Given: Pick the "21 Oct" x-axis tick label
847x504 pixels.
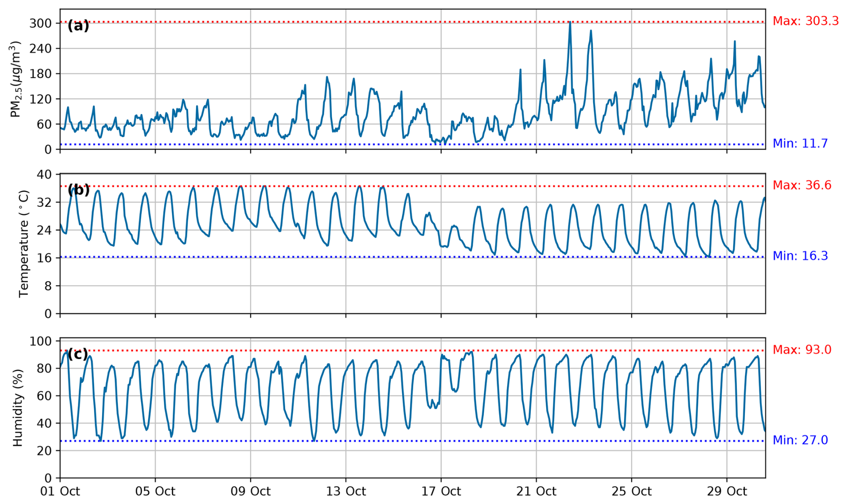Looking at the screenshot, I should [536, 491].
